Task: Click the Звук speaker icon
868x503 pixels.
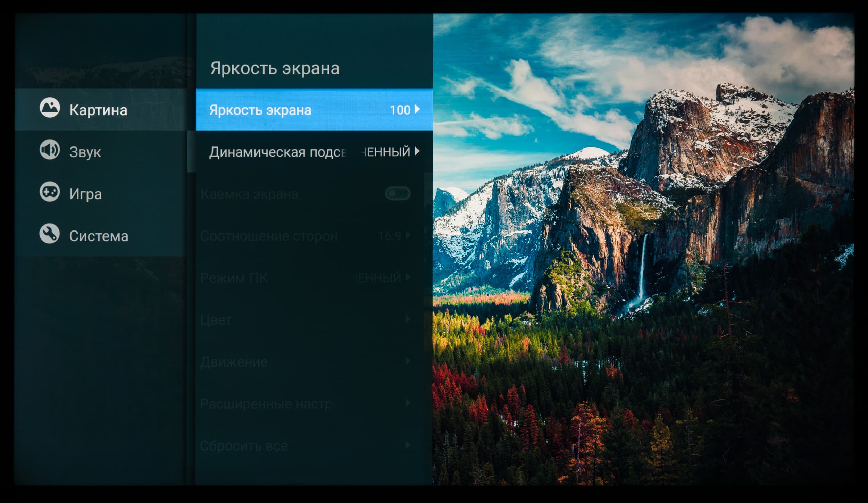Action: 50,150
